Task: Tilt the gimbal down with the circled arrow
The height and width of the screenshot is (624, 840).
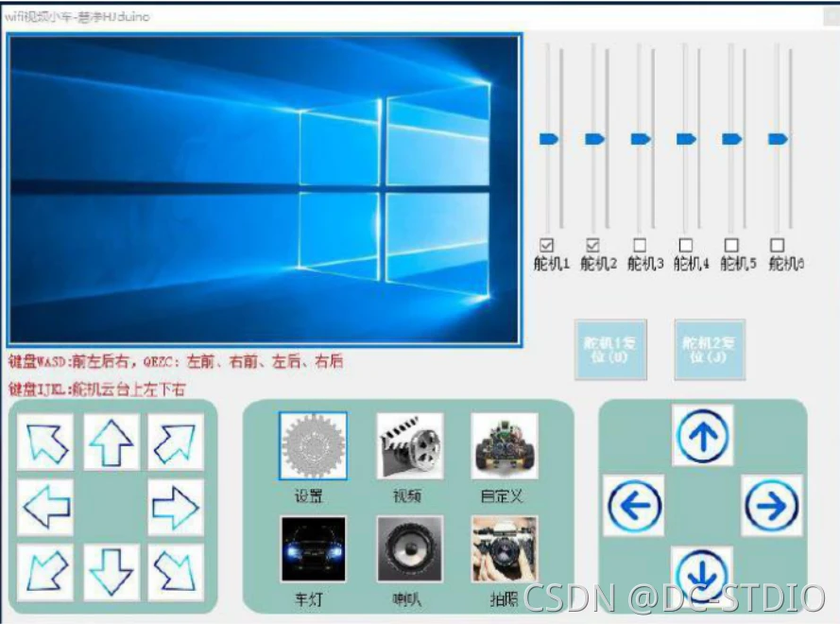Action: (702, 576)
